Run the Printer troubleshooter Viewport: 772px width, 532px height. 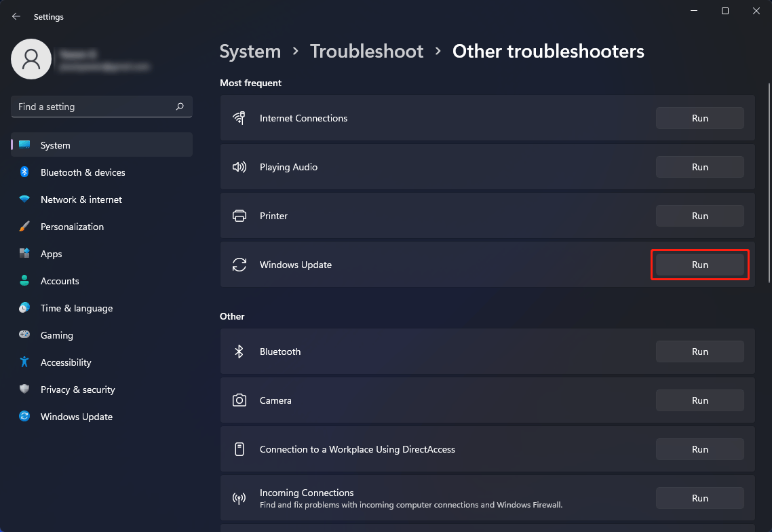pyautogui.click(x=699, y=216)
